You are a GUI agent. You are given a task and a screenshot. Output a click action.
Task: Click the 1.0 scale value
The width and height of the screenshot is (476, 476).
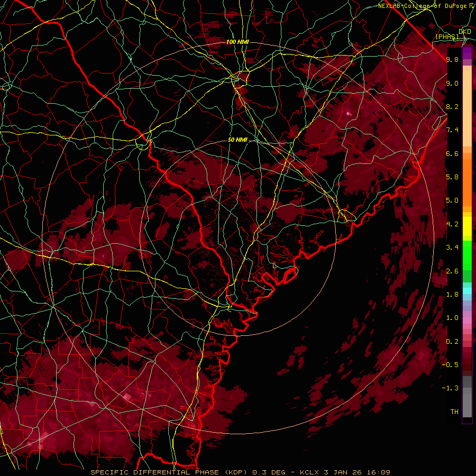452,318
